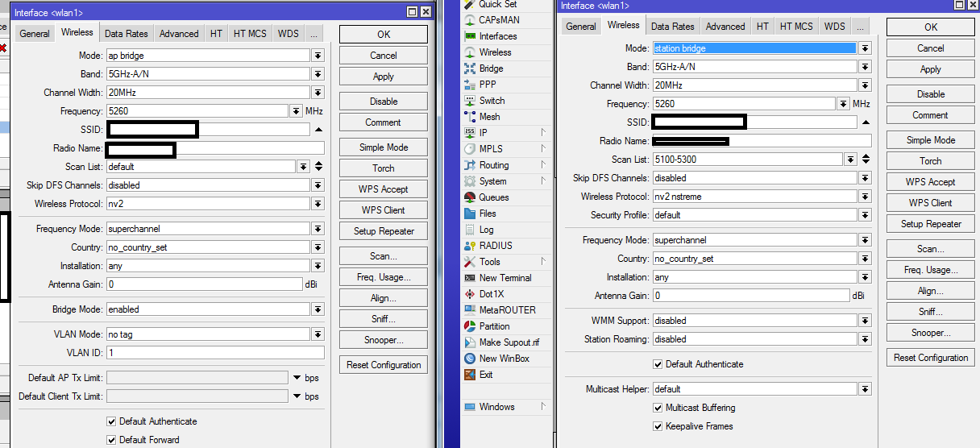Screen dimensions: 980x448
Task: Click Scan List up-down arrows left window
Action: (318, 167)
